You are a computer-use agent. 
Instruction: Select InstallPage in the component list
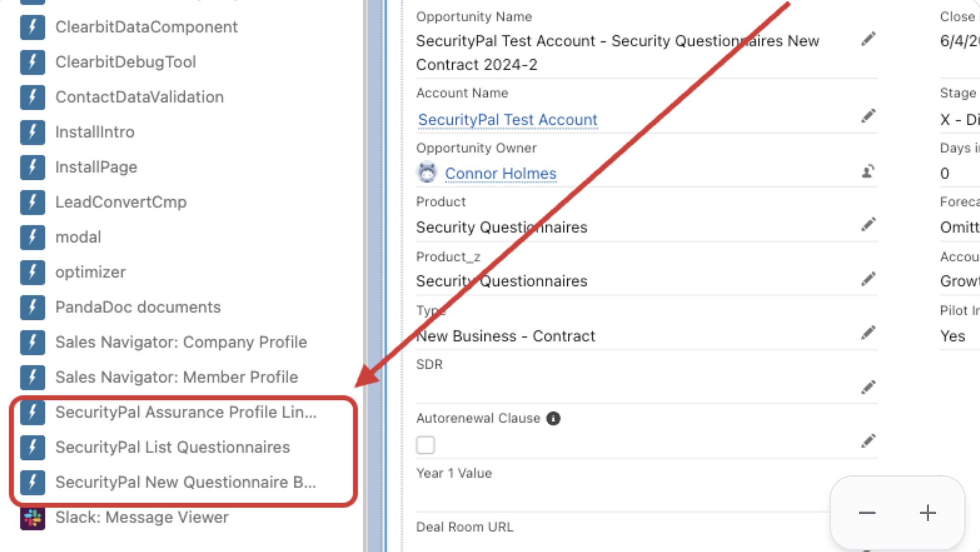click(96, 167)
